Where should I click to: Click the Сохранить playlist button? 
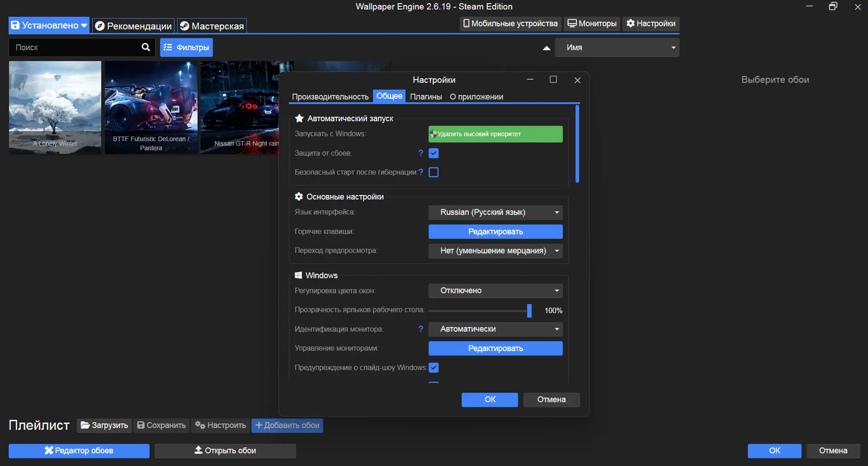(161, 425)
